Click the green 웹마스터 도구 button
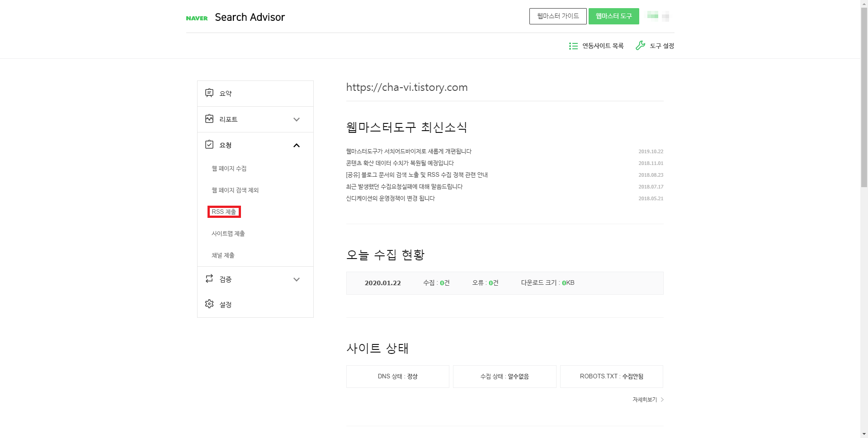The width and height of the screenshot is (868, 438). [x=613, y=16]
